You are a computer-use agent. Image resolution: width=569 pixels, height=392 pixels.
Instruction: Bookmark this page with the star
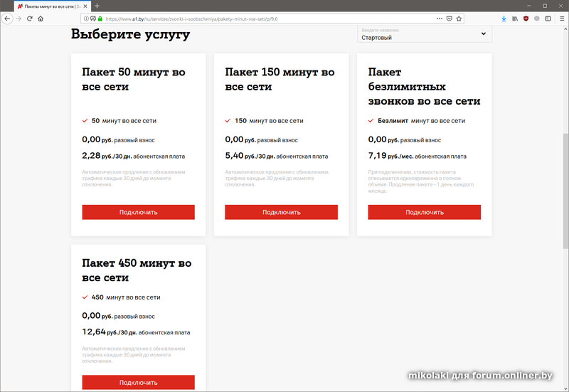click(x=459, y=18)
